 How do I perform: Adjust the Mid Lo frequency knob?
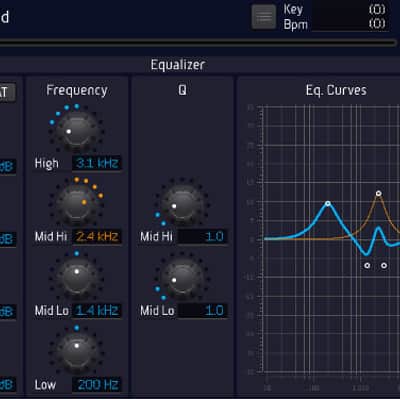tap(76, 278)
